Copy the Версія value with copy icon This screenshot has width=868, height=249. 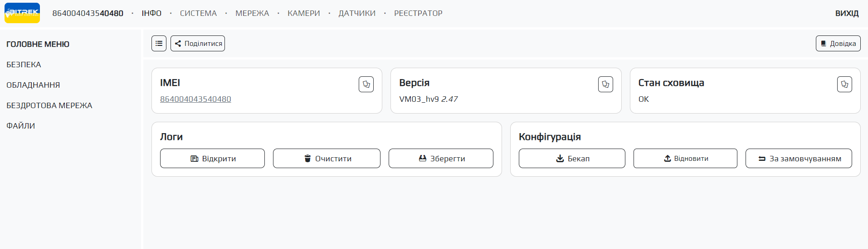tap(605, 85)
